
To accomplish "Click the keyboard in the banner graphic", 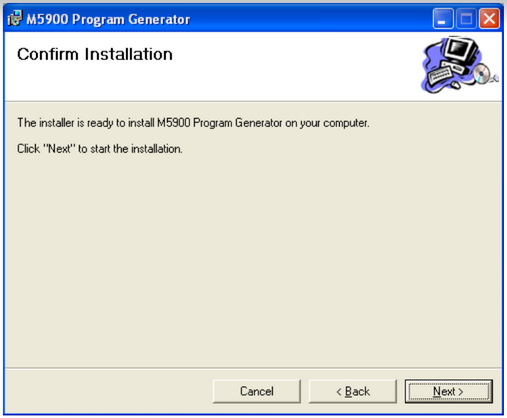I will (440, 75).
